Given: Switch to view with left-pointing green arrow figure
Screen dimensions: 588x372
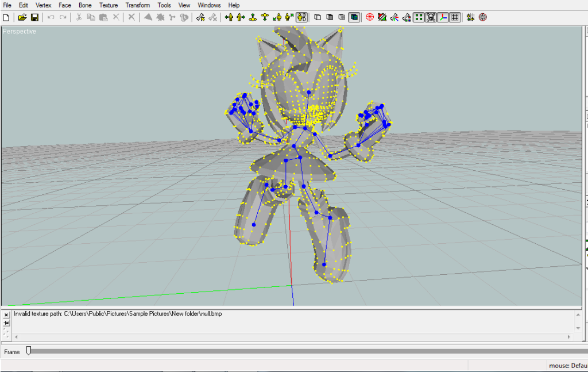Looking at the screenshot, I should pos(229,17).
